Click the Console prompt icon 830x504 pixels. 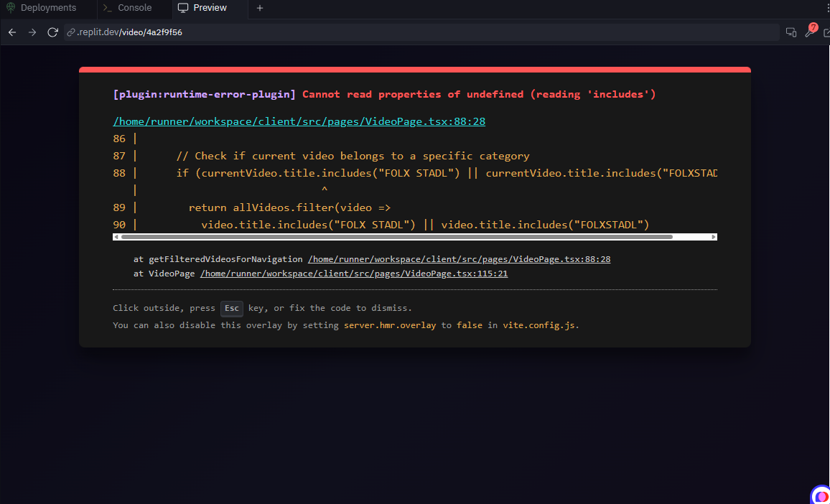pos(108,8)
